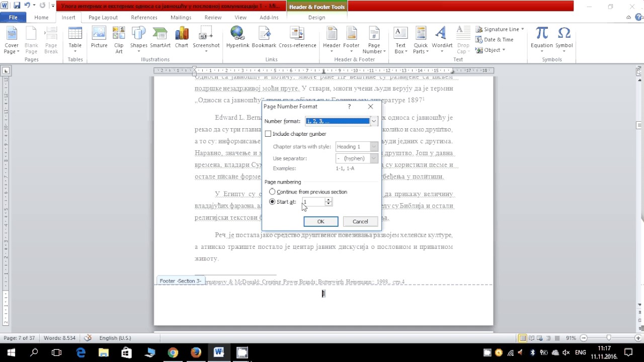
Task: Expand the Signature Line dropdown arrow
Action: coord(523,29)
